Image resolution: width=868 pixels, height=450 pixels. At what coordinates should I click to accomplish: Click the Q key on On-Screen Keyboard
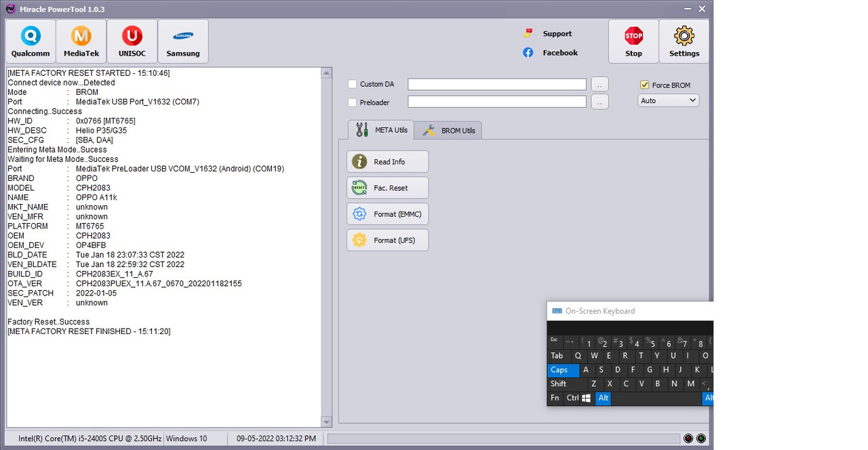(578, 356)
